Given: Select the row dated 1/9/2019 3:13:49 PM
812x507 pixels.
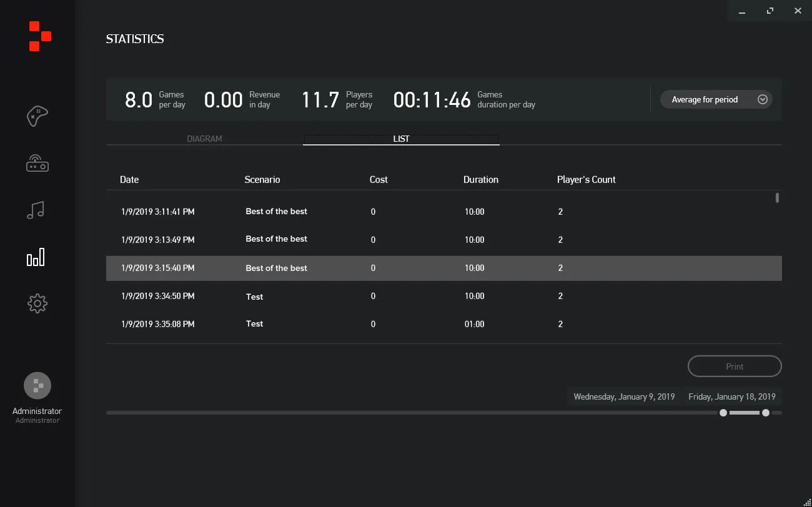Looking at the screenshot, I should tap(443, 240).
